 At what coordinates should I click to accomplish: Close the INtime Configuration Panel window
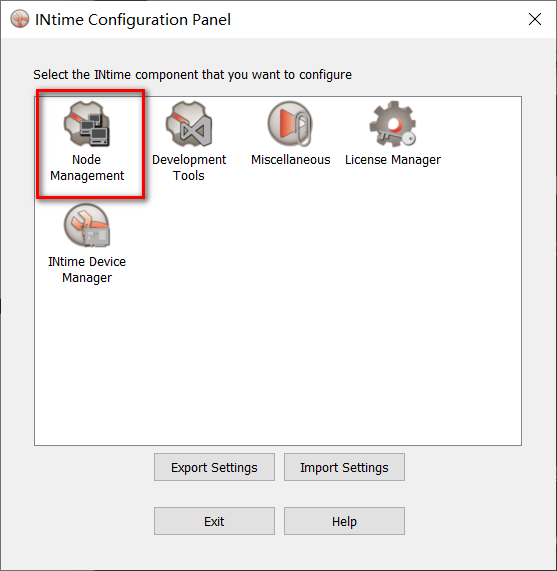(x=535, y=19)
